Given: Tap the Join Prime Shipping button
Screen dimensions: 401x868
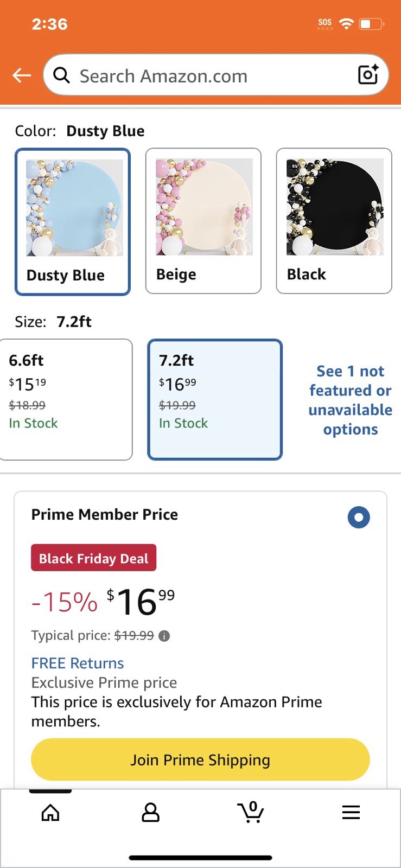Looking at the screenshot, I should point(200,759).
